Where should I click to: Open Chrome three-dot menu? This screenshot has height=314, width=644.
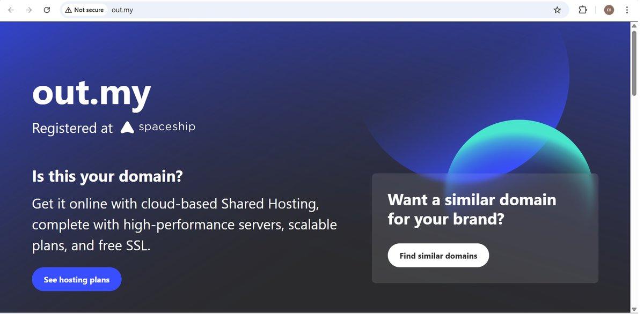click(627, 10)
